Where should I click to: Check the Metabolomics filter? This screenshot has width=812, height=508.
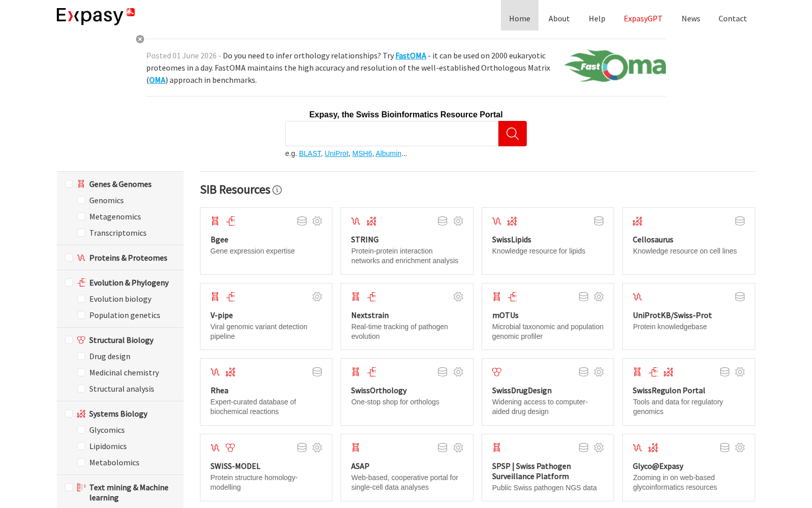pos(81,462)
